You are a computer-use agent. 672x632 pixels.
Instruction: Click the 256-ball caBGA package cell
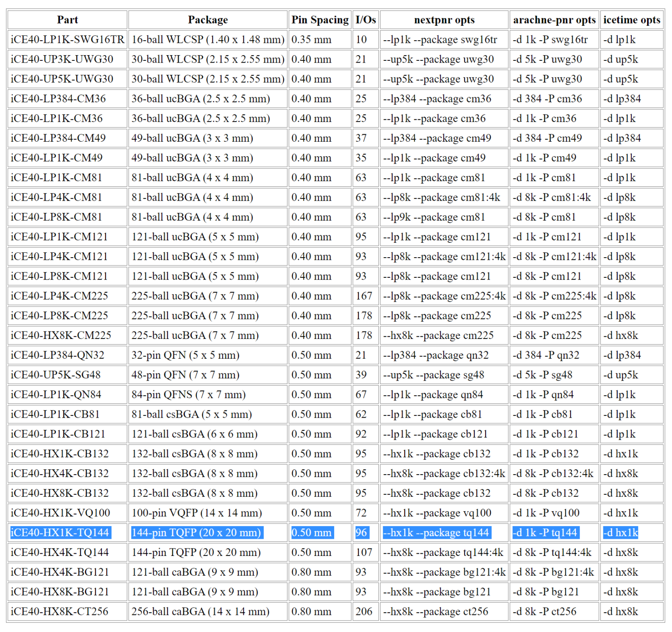[200, 611]
